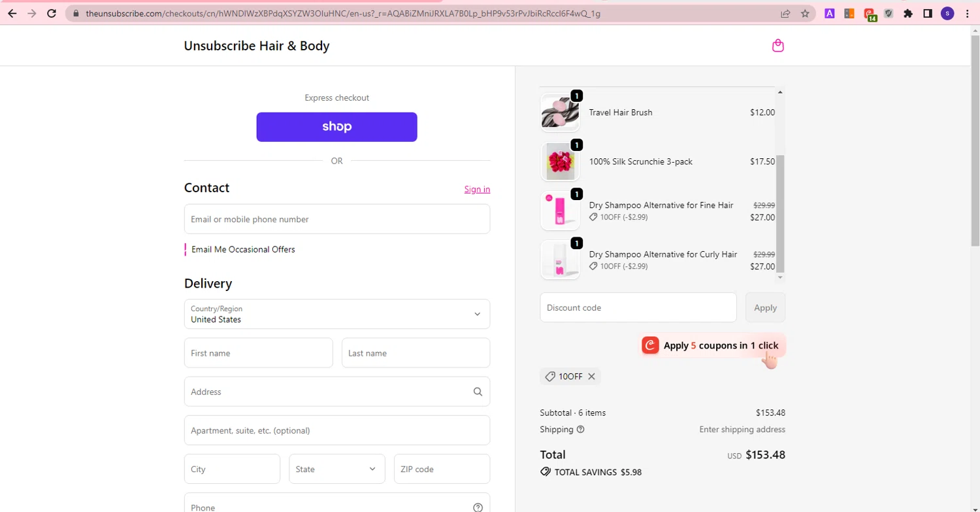
Task: Toggle the browser side panel icon
Action: 928,13
